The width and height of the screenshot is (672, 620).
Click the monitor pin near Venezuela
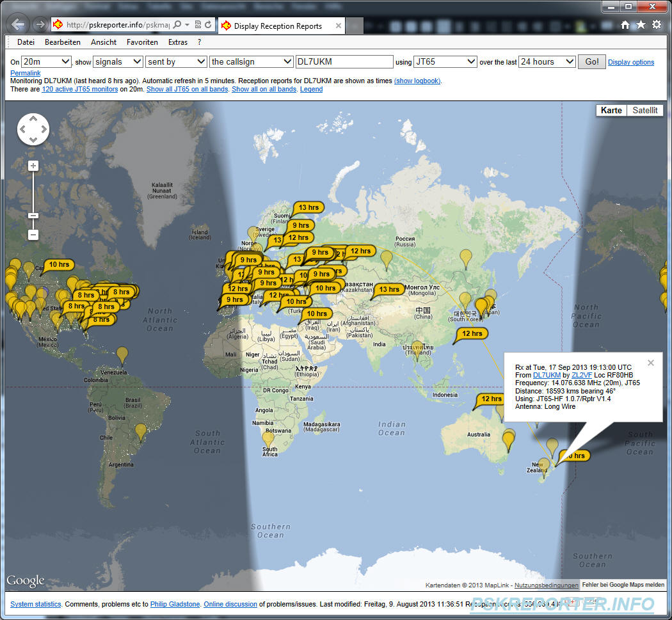pos(122,355)
